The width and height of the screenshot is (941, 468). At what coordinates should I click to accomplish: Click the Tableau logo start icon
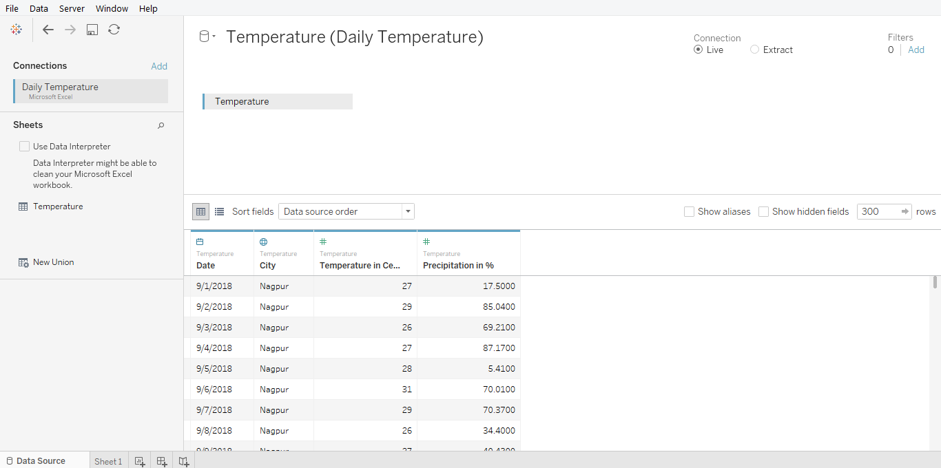coord(16,30)
